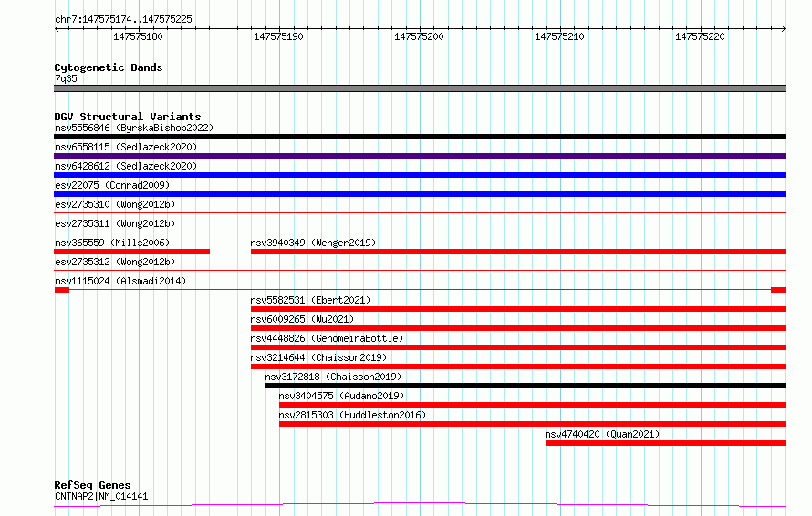The height and width of the screenshot is (516, 812).
Task: Click the Cytogenetic Bands track title
Action: tap(109, 67)
